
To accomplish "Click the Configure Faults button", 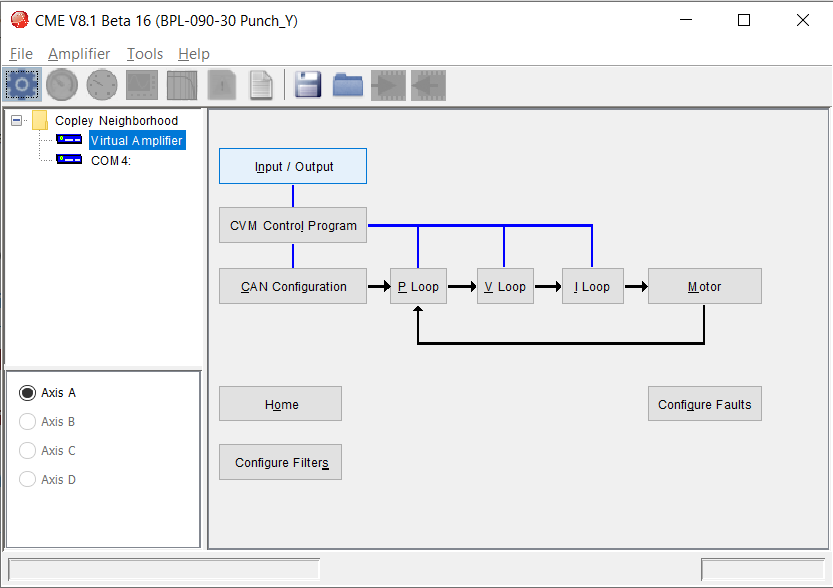I will [704, 404].
